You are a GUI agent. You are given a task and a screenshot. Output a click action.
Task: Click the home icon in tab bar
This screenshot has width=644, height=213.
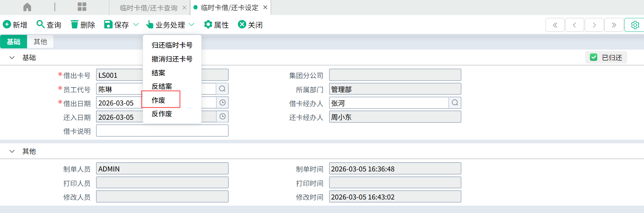(27, 7)
